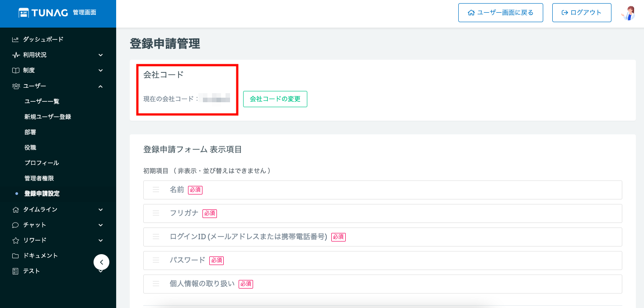This screenshot has width=644, height=308.
Task: Expand the 利用状況 menu chevron
Action: pyautogui.click(x=100, y=55)
